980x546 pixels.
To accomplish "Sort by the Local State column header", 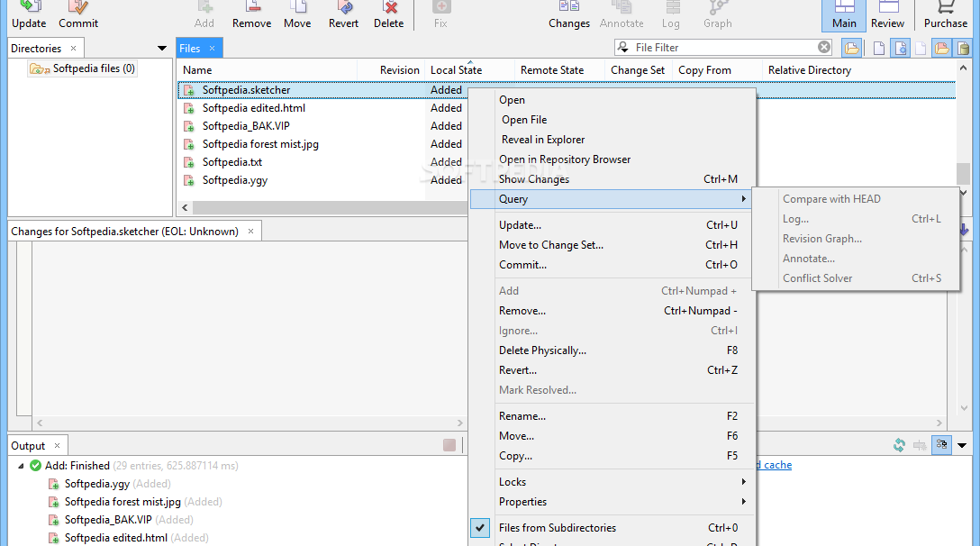I will (x=469, y=70).
